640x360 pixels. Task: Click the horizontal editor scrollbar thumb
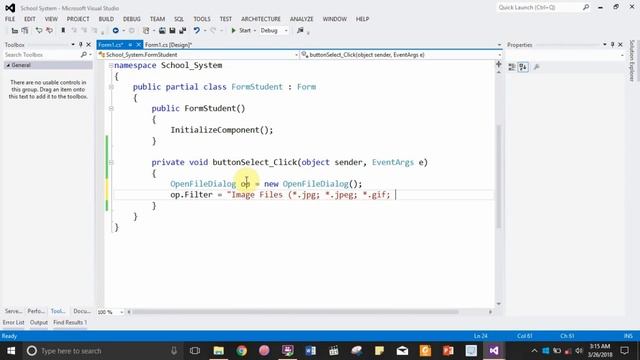296,312
